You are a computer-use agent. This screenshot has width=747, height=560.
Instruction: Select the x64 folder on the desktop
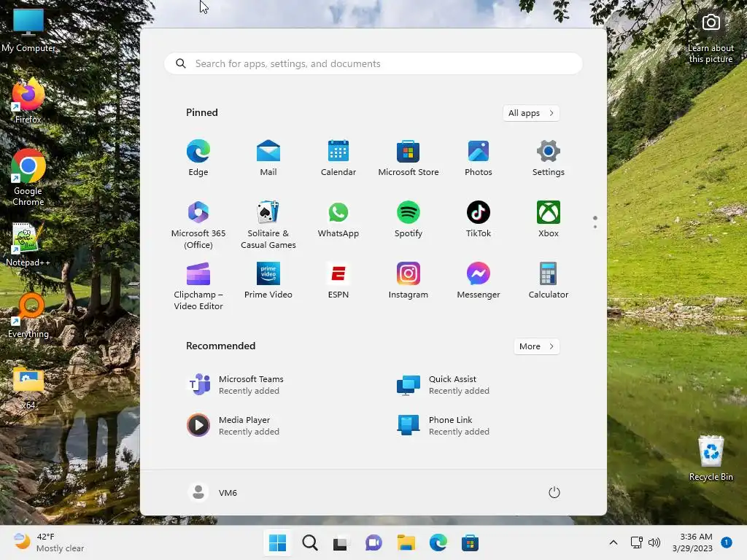tap(28, 388)
